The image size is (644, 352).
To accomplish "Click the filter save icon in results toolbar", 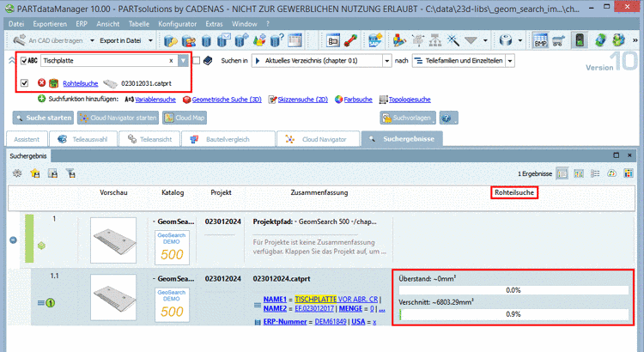I will [x=70, y=173].
